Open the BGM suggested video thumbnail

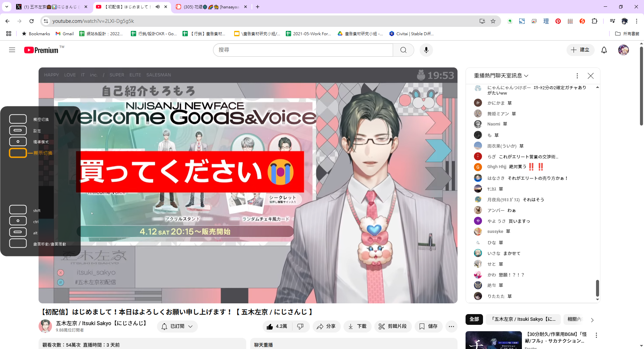pos(494,340)
